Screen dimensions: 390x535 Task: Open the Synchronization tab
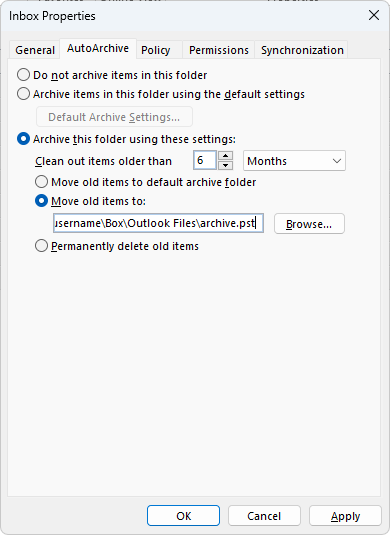302,50
